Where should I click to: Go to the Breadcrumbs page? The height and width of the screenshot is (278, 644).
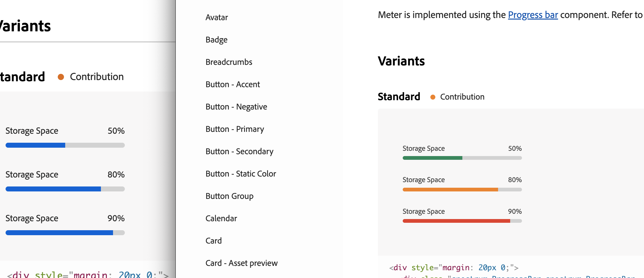(229, 62)
